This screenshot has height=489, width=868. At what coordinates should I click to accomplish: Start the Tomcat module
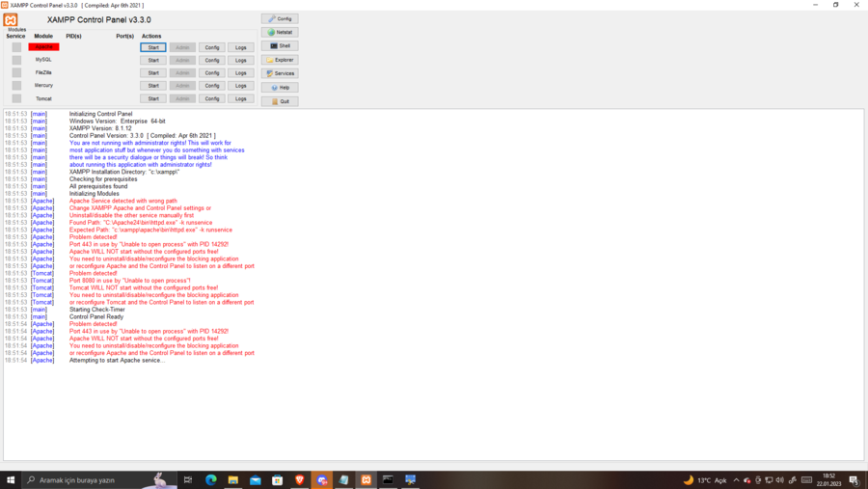click(153, 98)
